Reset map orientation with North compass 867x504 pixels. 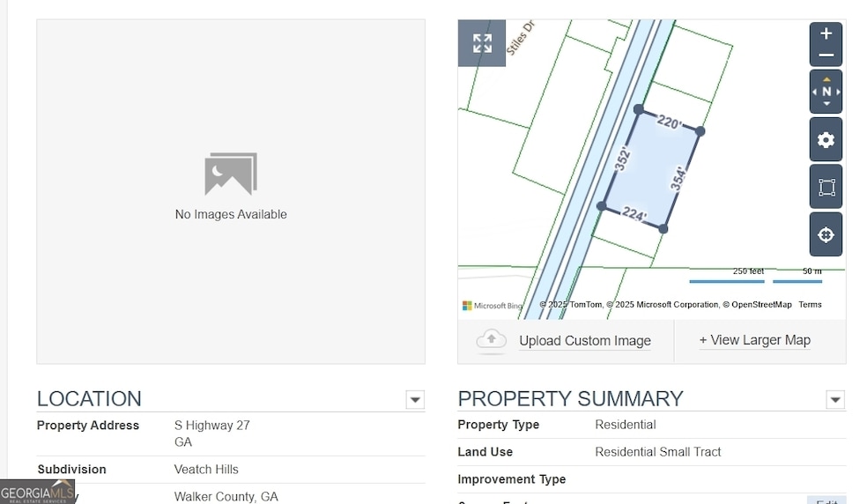tap(826, 92)
